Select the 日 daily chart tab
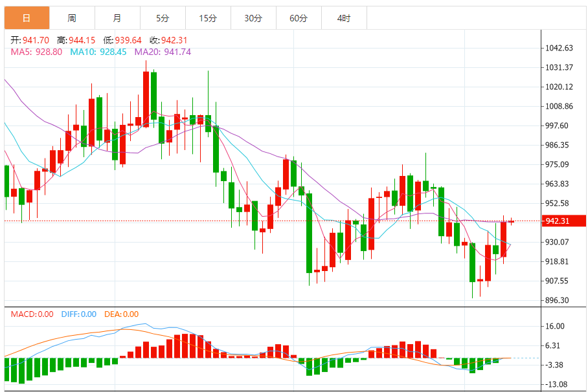 (27, 18)
